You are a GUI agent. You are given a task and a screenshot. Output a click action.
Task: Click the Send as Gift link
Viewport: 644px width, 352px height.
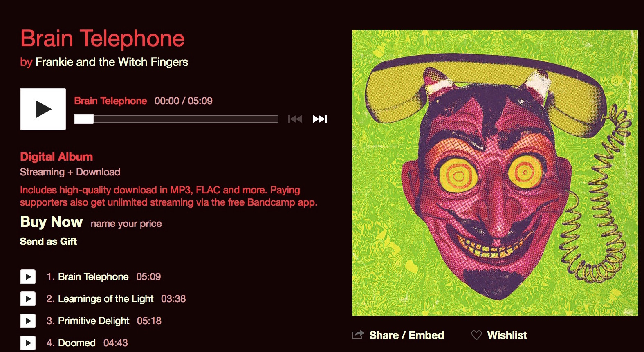click(48, 242)
